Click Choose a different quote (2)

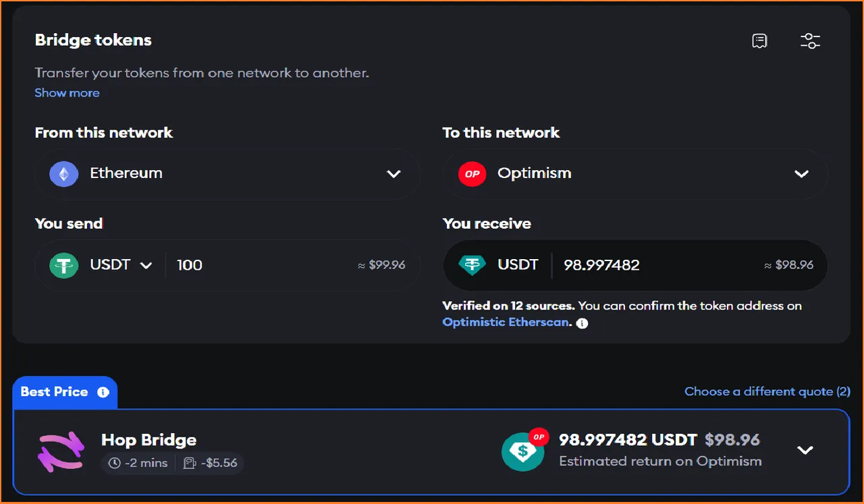(x=767, y=391)
